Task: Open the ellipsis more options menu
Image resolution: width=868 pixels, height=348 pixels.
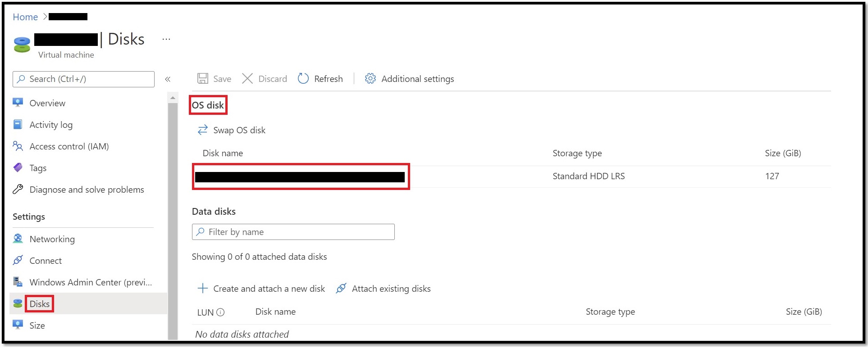Action: pos(166,39)
